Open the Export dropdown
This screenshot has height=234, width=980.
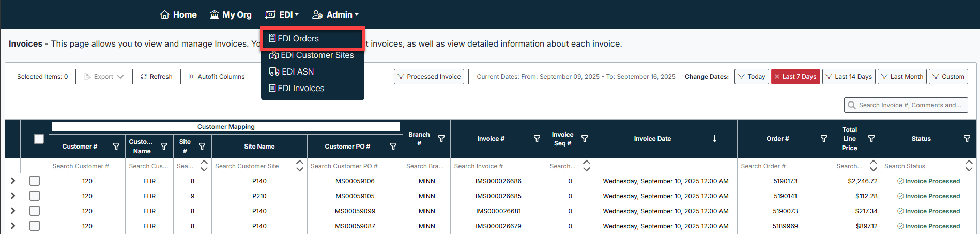(x=104, y=77)
